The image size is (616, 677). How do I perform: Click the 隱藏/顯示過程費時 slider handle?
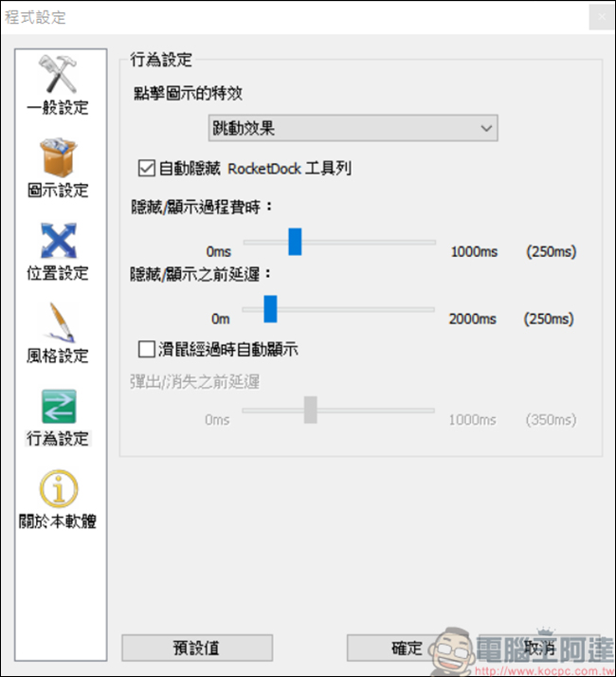295,242
